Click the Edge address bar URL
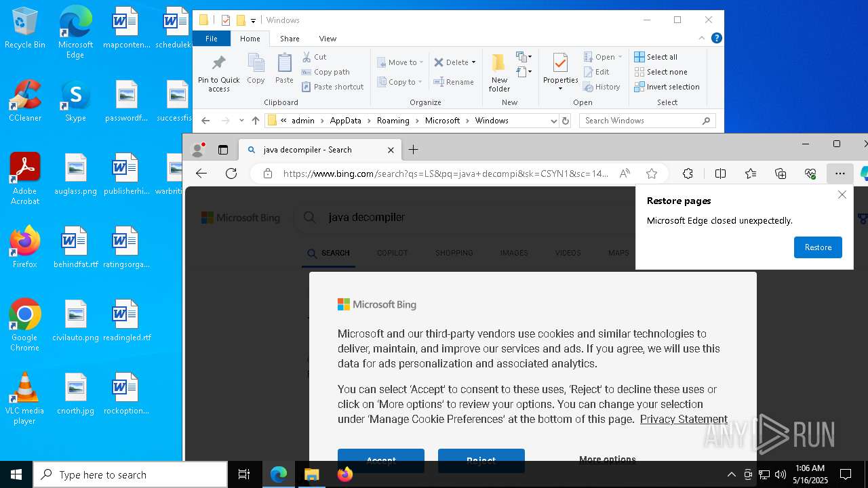Viewport: 868px width, 488px height. click(x=446, y=174)
